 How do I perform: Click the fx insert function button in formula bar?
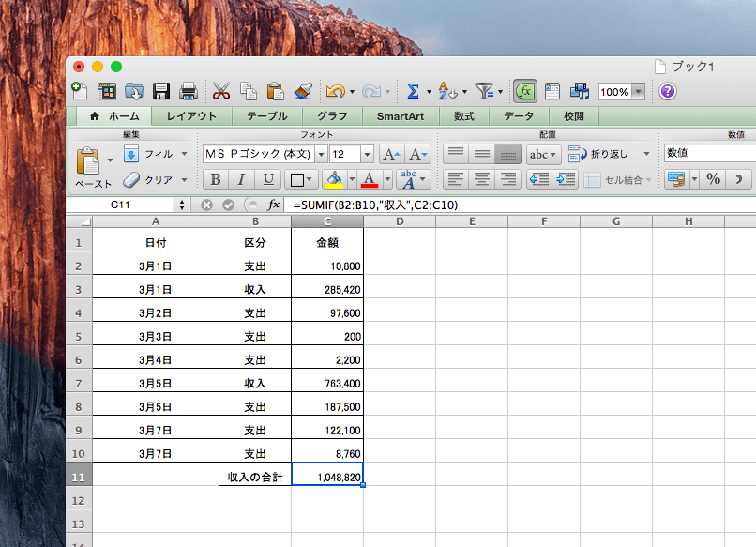coord(274,205)
